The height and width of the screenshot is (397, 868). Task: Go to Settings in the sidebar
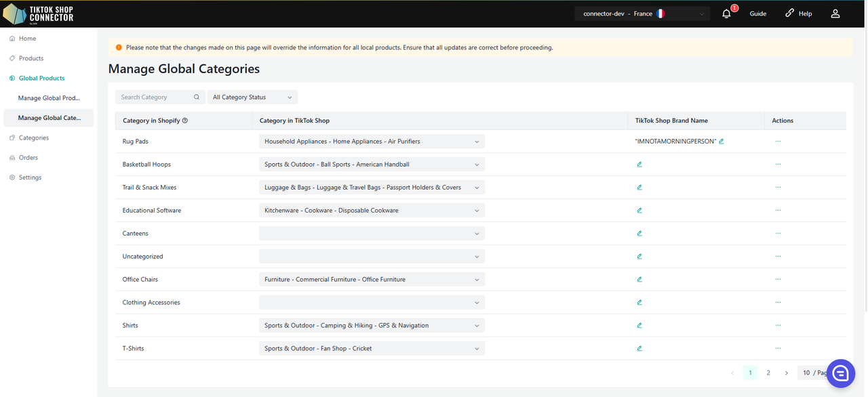tap(30, 177)
